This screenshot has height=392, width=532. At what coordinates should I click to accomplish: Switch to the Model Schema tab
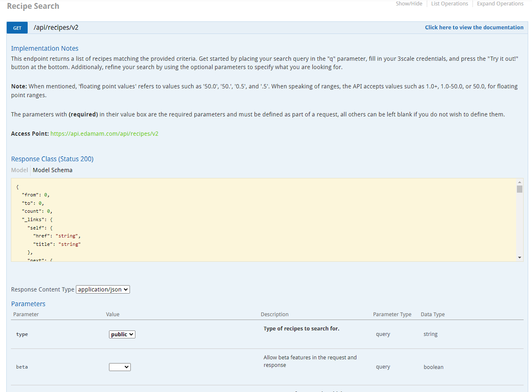[x=52, y=170]
